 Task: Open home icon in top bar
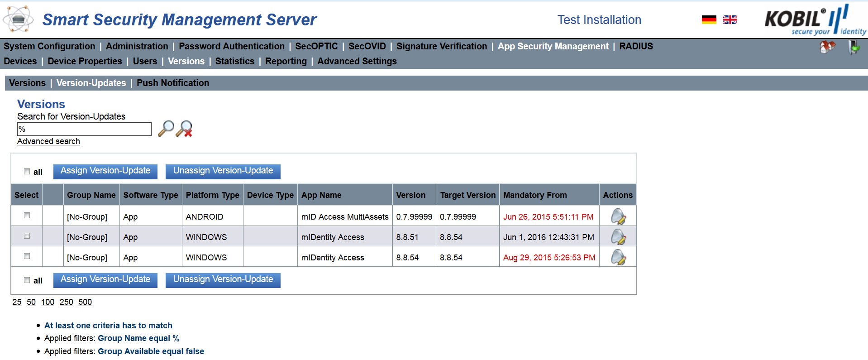click(x=827, y=47)
